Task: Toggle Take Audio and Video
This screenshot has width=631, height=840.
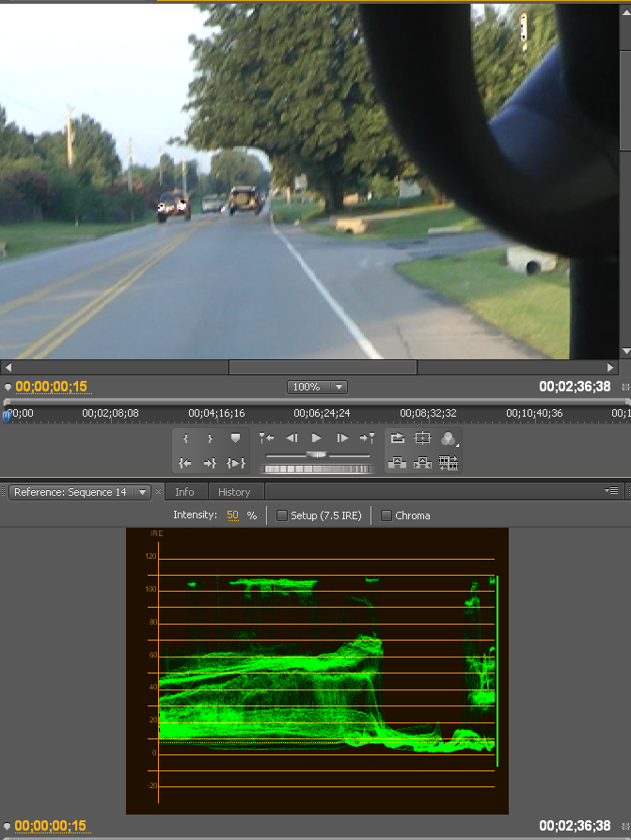Action: [449, 462]
